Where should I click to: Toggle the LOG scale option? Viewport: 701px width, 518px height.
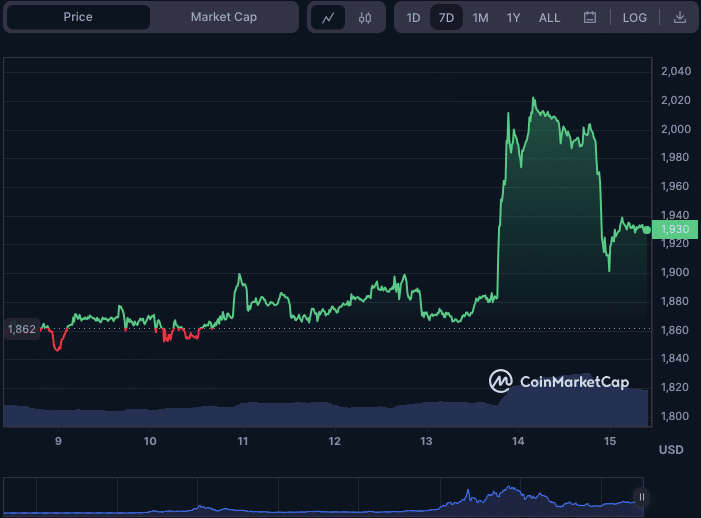tap(635, 17)
